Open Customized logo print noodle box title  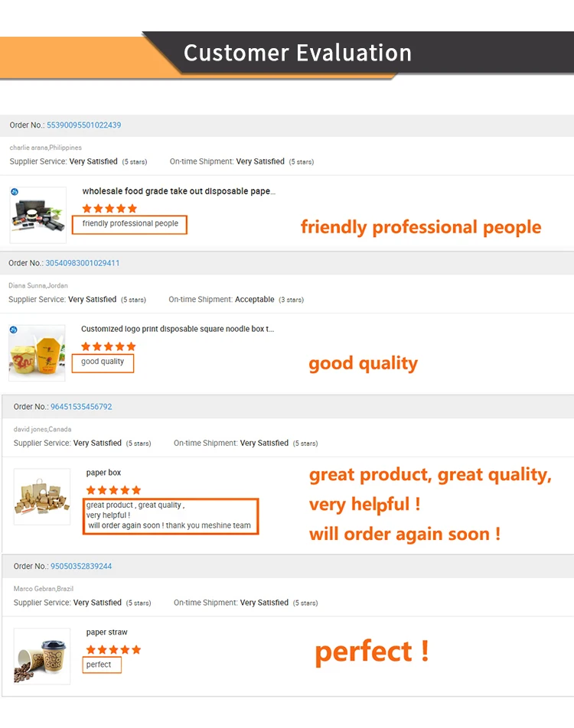(178, 329)
